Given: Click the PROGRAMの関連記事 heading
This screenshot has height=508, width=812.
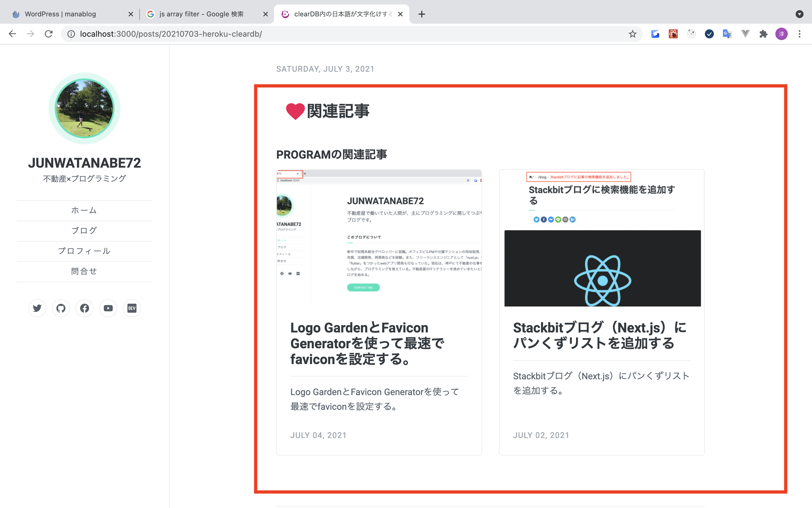Looking at the screenshot, I should click(x=332, y=155).
